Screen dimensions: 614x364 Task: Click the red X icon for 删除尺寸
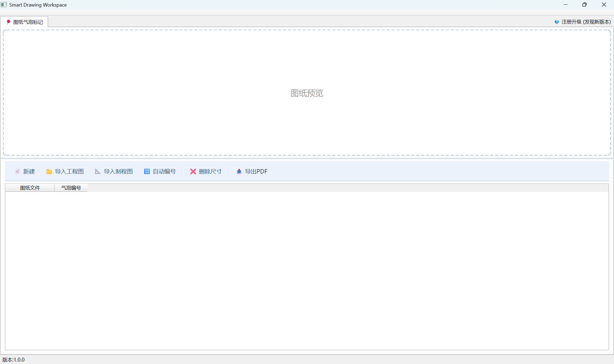[x=193, y=171]
